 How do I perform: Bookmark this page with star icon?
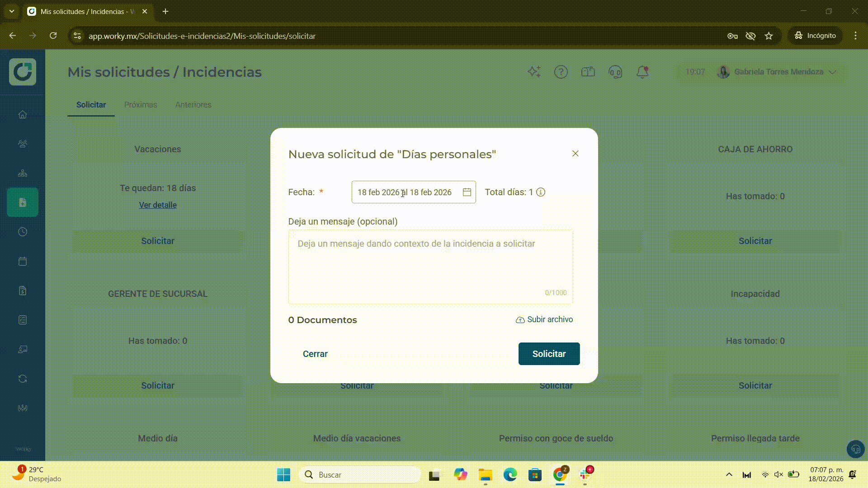[x=769, y=36]
